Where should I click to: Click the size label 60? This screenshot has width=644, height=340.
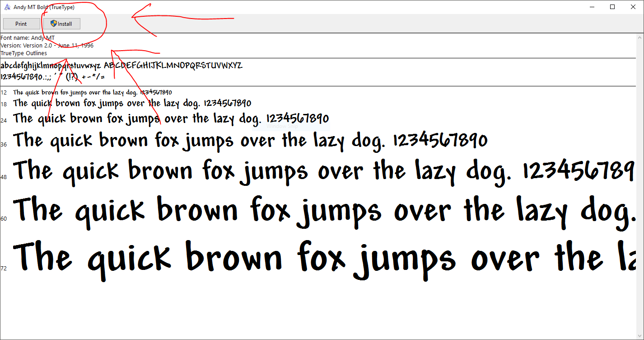tap(4, 219)
